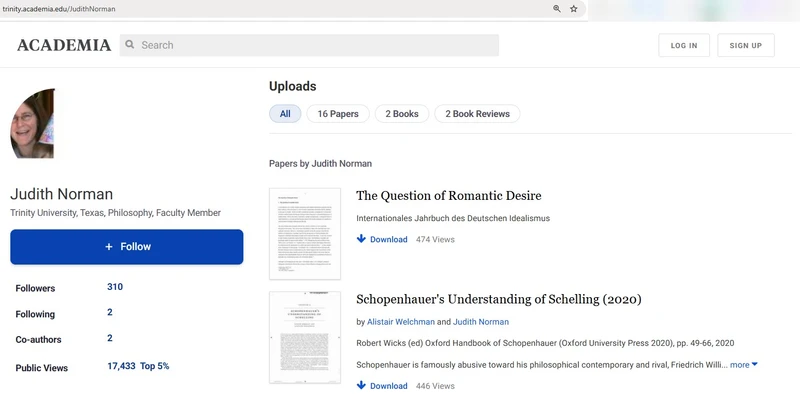Open Schopenhauer paper thumbnail preview
Image resolution: width=800 pixels, height=394 pixels.
305,337
